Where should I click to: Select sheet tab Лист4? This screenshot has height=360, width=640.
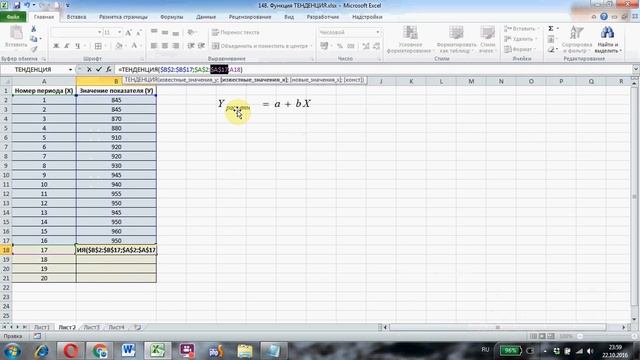(x=117, y=327)
